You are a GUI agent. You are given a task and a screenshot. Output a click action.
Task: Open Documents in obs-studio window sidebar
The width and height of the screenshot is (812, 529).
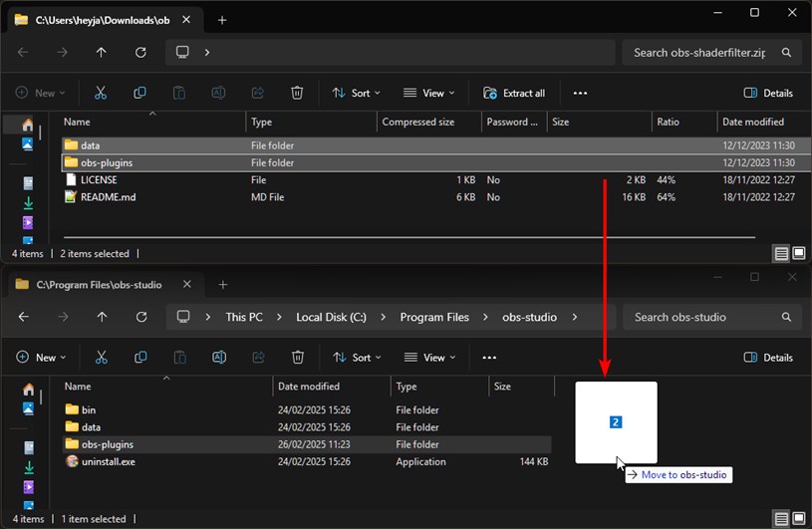[x=29, y=447]
